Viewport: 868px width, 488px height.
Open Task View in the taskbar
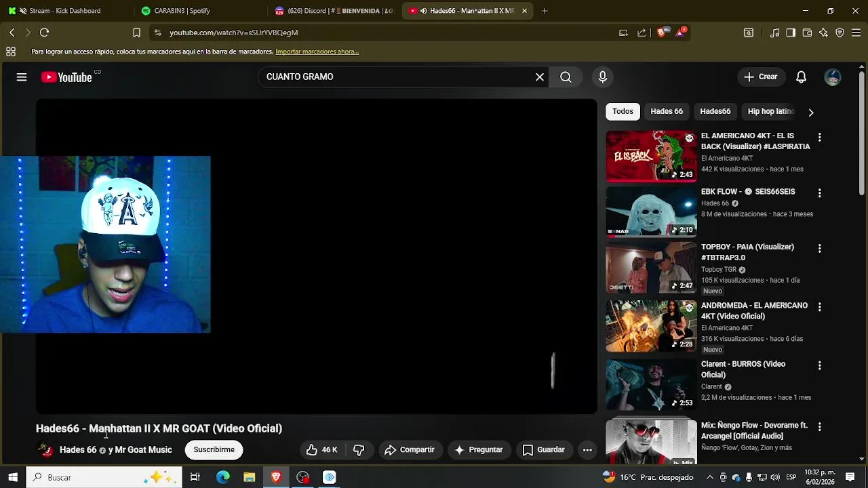(x=195, y=477)
